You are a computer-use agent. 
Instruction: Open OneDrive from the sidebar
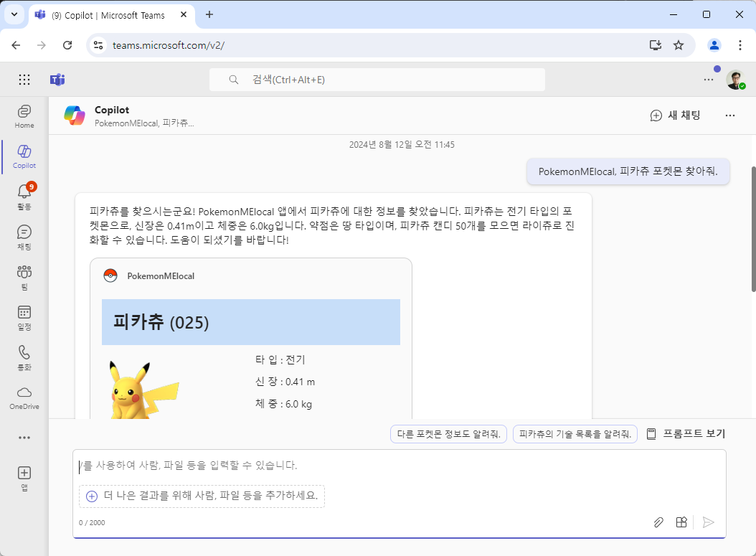tap(24, 398)
